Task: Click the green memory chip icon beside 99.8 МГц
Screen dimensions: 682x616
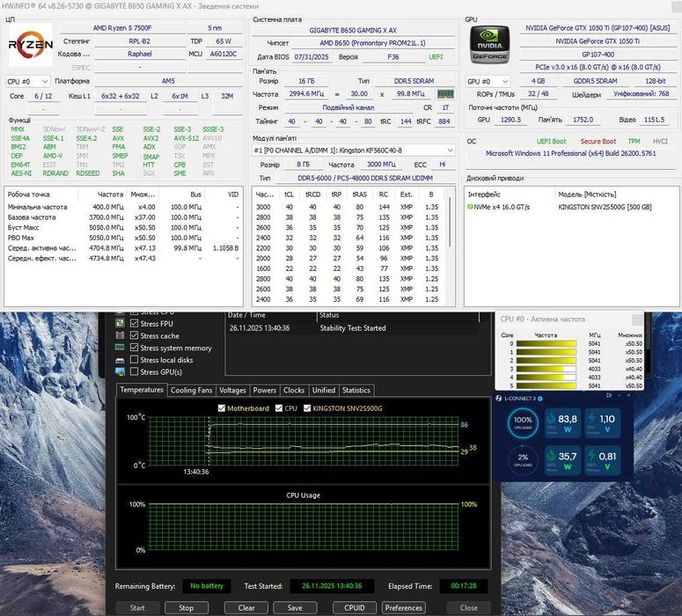Action: tap(445, 93)
